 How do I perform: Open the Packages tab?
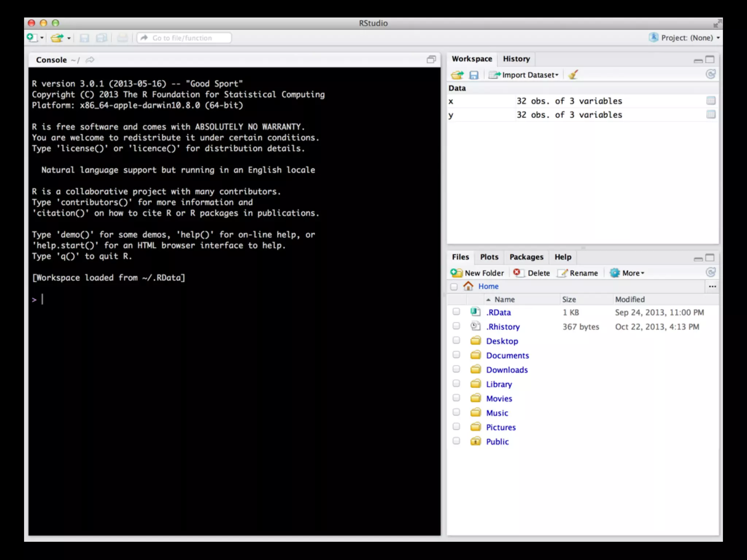click(x=526, y=257)
